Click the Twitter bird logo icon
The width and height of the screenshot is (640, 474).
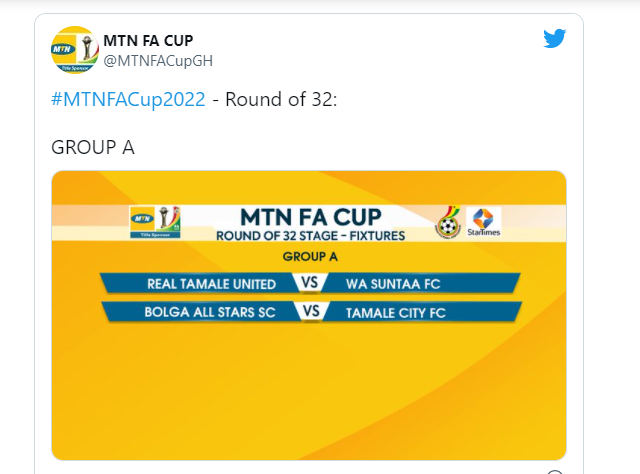tap(555, 38)
